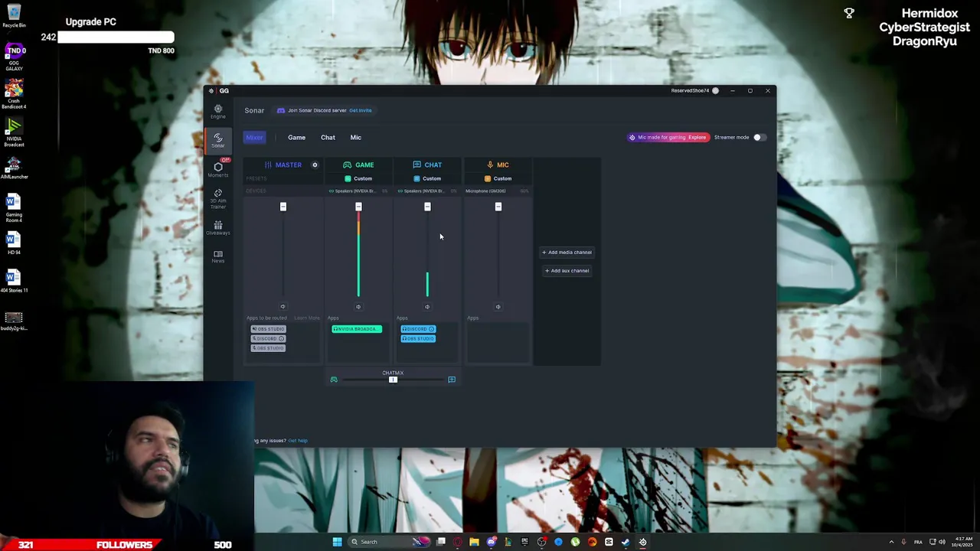Switch to the Game tab
Image resolution: width=980 pixels, height=551 pixels.
[296, 137]
